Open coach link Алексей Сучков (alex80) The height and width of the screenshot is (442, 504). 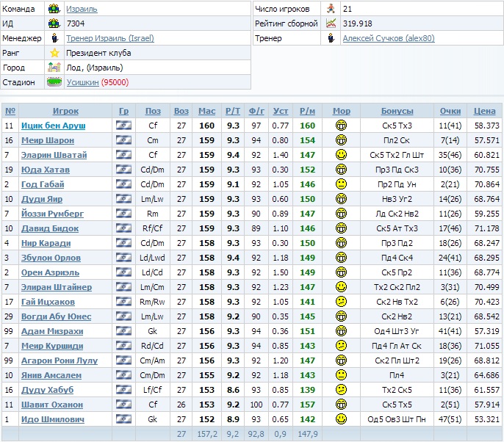click(389, 38)
